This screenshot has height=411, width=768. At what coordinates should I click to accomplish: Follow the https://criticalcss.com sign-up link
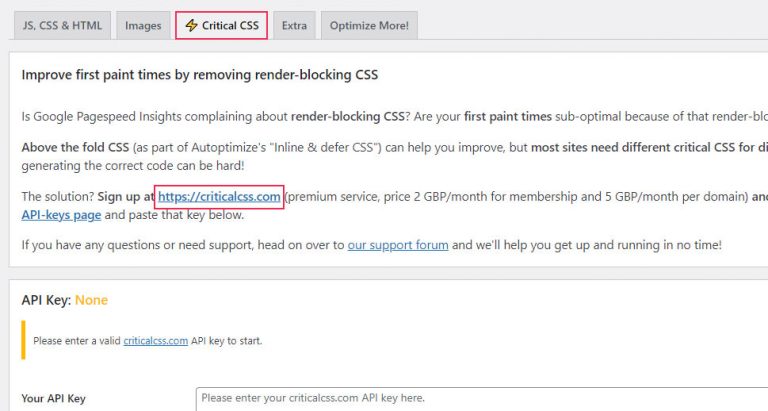[x=219, y=197]
